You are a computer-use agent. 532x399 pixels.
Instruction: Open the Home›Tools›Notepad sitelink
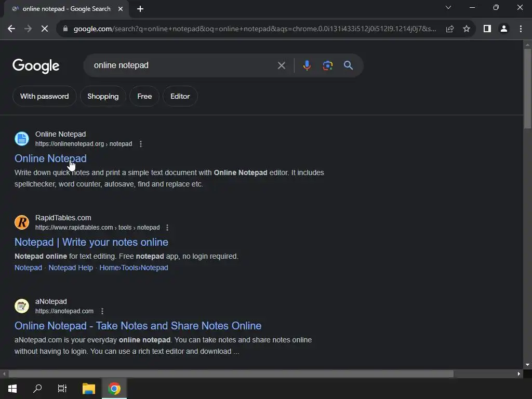[134, 268]
